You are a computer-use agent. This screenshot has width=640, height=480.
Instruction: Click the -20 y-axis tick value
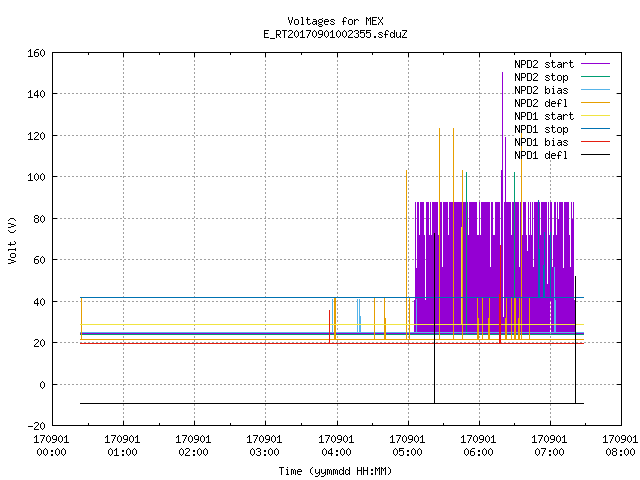point(36,426)
